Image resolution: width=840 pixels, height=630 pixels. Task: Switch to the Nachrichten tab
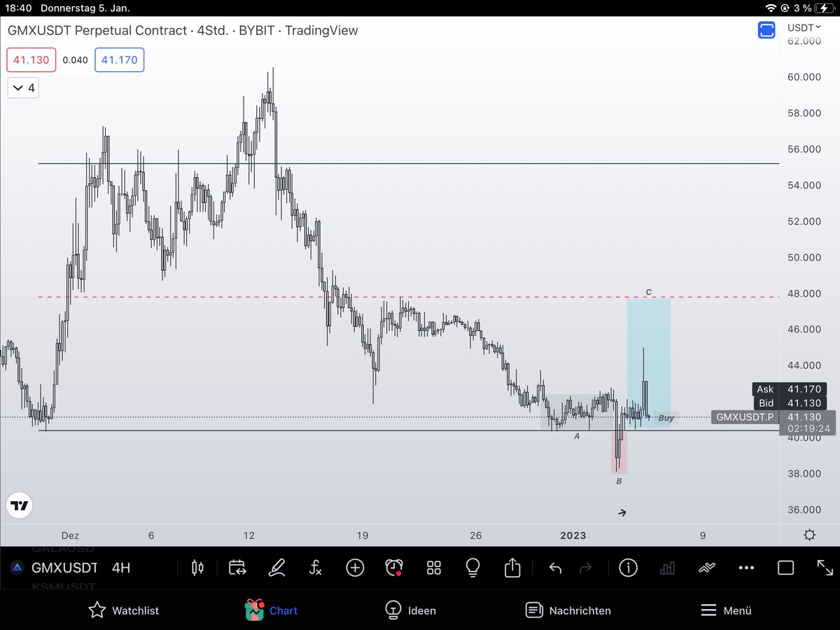(568, 610)
